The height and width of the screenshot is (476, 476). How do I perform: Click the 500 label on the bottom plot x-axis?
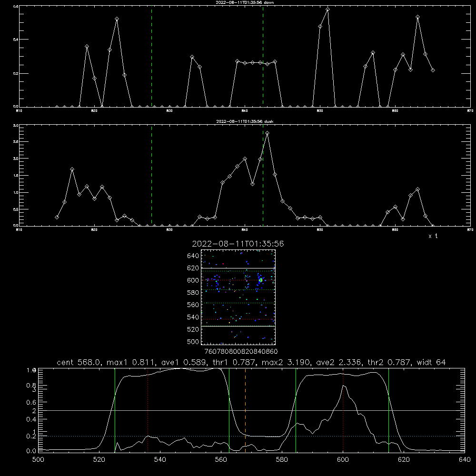pos(38,460)
